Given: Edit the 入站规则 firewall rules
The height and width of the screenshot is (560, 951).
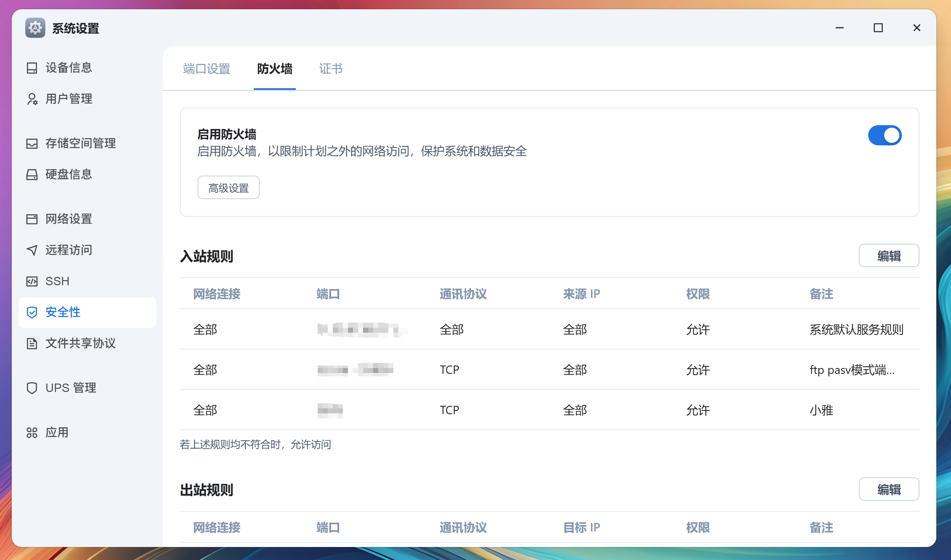Looking at the screenshot, I should click(889, 255).
